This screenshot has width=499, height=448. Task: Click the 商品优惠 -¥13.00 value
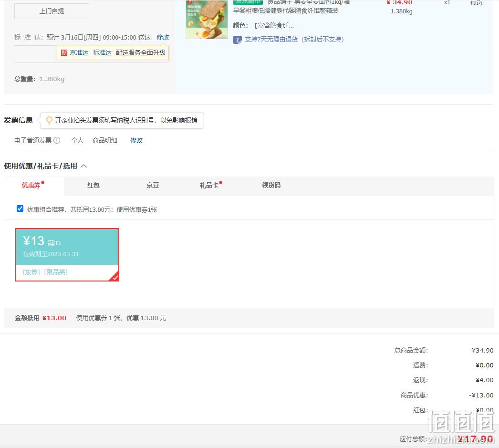pyautogui.click(x=481, y=395)
